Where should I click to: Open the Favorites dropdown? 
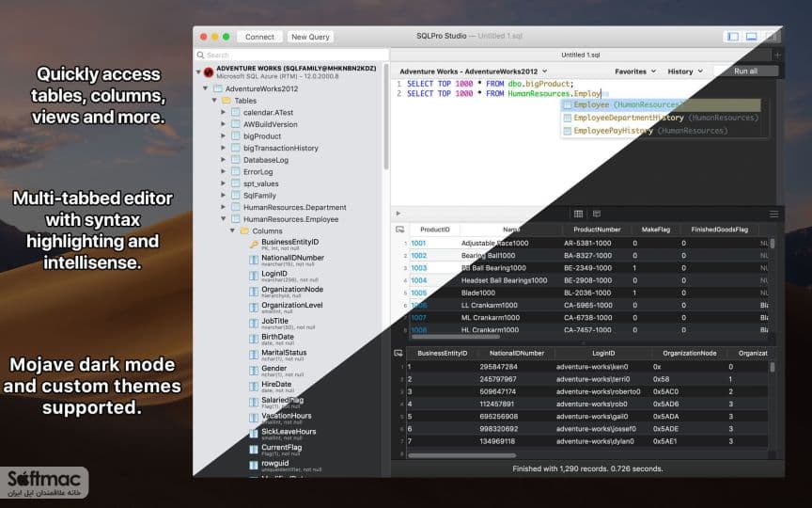635,71
